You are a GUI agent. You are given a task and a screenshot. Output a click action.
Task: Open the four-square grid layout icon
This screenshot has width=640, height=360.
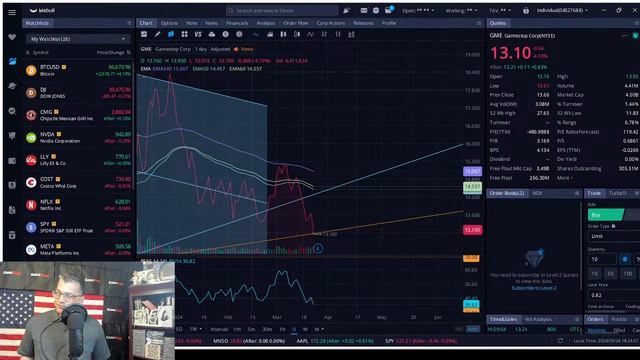click(184, 35)
